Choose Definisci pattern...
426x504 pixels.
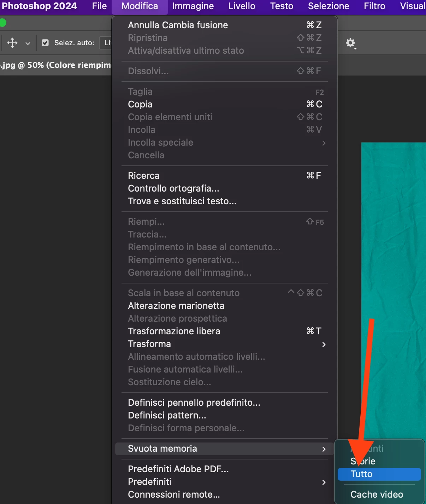coord(225,415)
